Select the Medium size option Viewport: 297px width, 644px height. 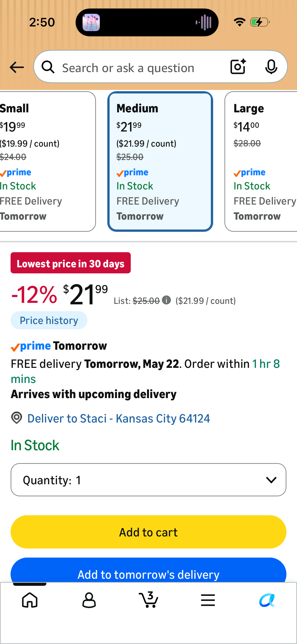(160, 162)
